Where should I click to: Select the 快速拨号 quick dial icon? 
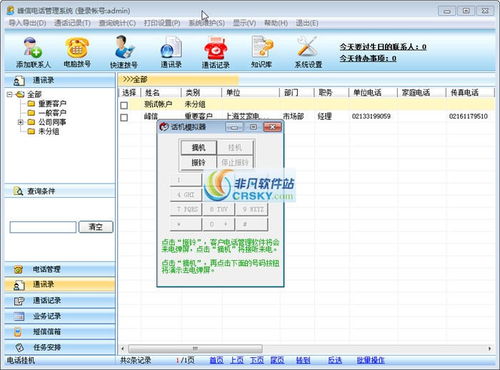[124, 47]
